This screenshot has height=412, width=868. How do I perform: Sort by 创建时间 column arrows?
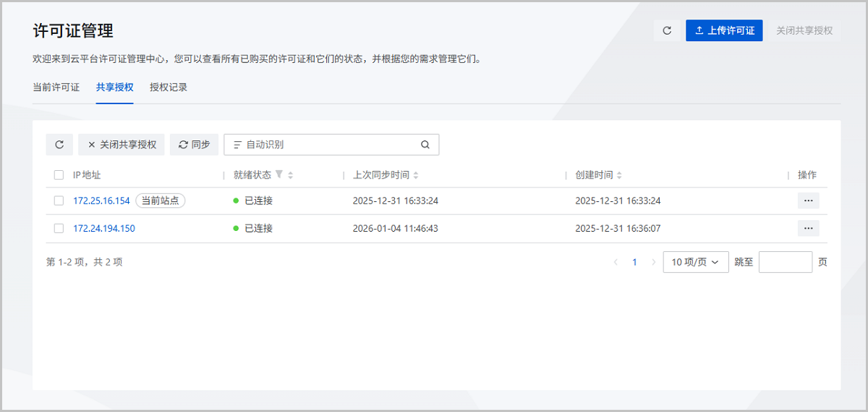(620, 175)
